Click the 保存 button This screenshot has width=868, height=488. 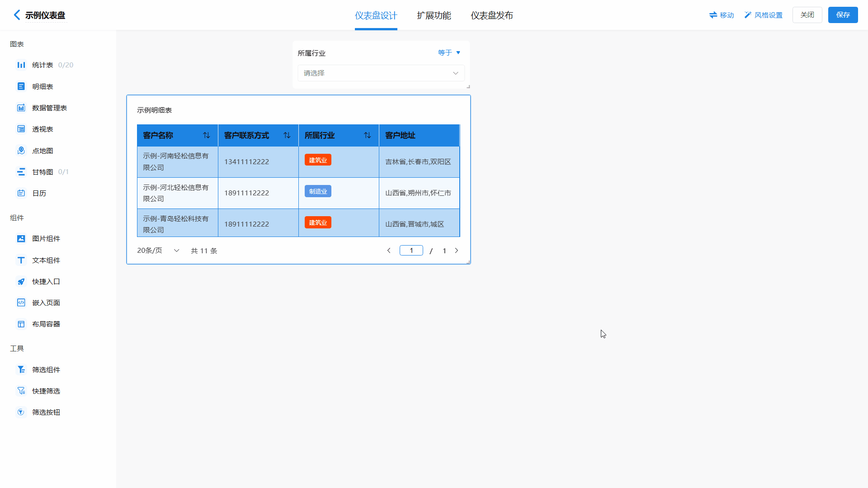(843, 15)
